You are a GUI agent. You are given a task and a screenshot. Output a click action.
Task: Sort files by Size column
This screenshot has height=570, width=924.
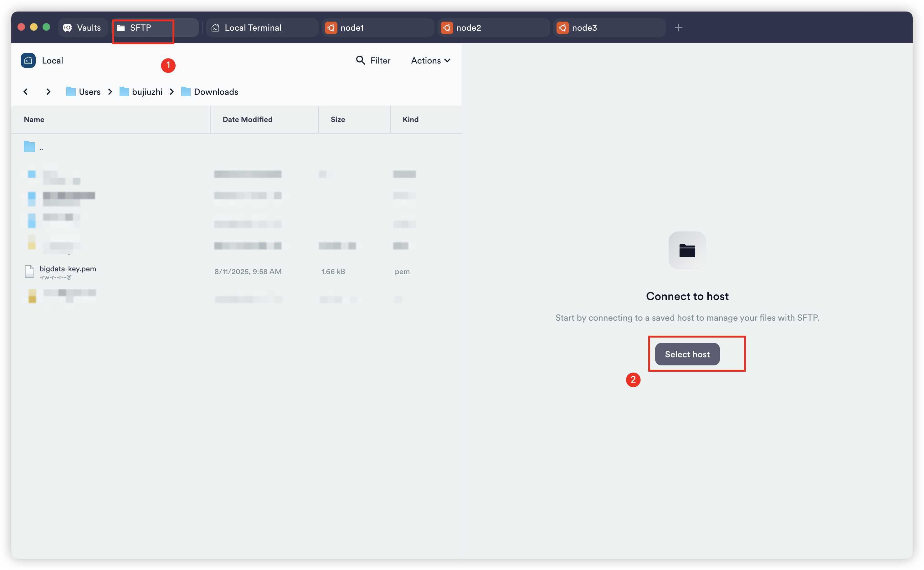tap(337, 120)
